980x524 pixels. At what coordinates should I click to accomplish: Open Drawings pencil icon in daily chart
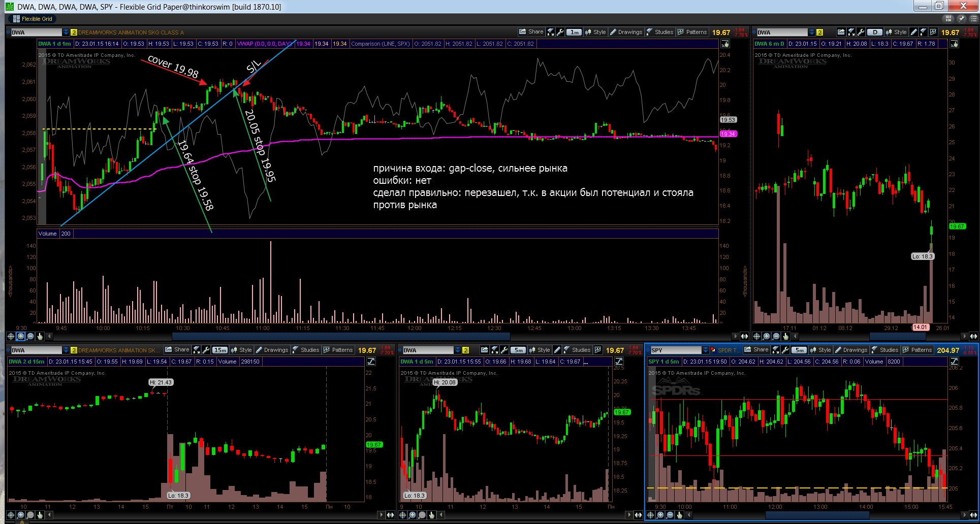pos(914,32)
